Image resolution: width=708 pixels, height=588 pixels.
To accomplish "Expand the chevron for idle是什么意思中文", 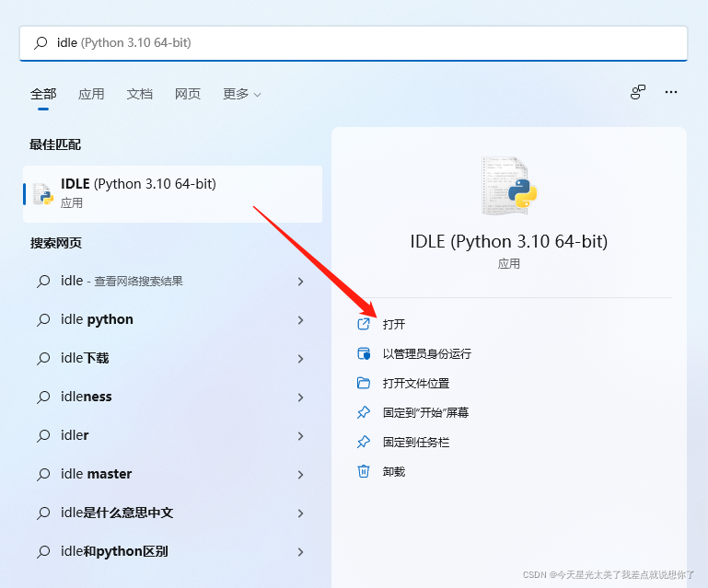I will pos(301,513).
